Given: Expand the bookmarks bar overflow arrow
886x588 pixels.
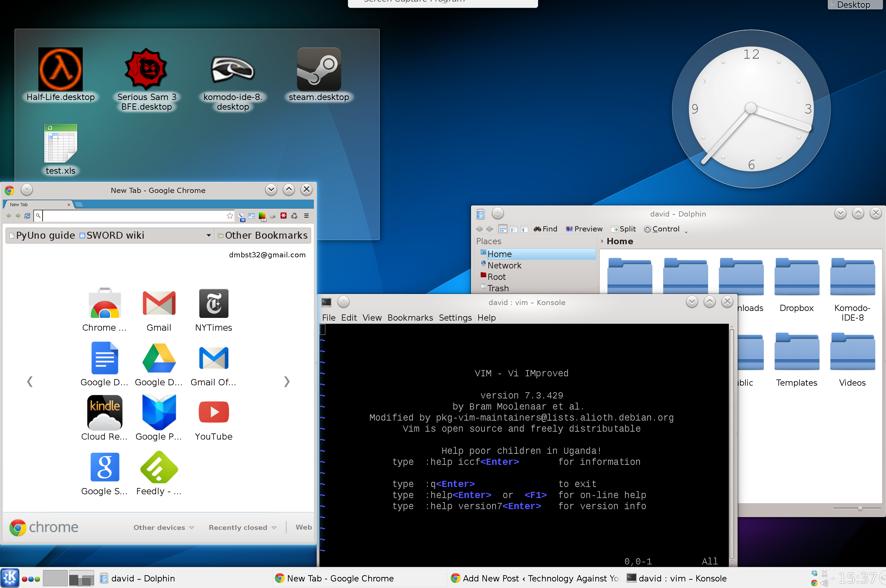Looking at the screenshot, I should [x=208, y=236].
